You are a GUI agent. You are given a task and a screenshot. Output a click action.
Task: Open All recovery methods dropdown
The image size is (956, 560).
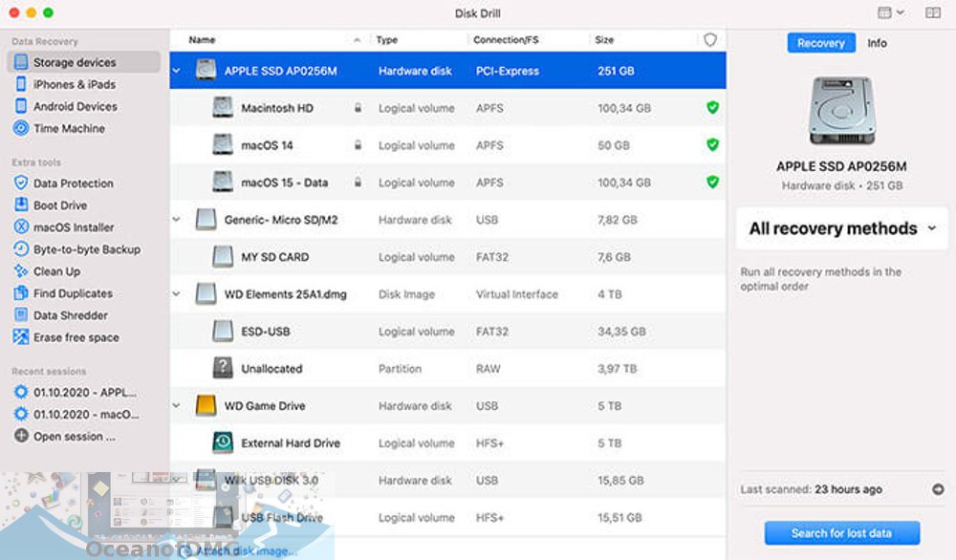842,228
